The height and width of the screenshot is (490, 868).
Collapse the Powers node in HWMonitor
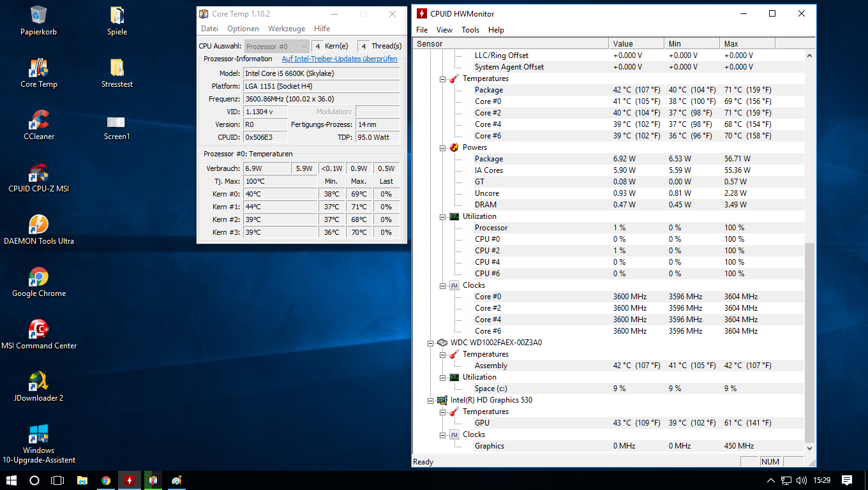click(x=443, y=147)
